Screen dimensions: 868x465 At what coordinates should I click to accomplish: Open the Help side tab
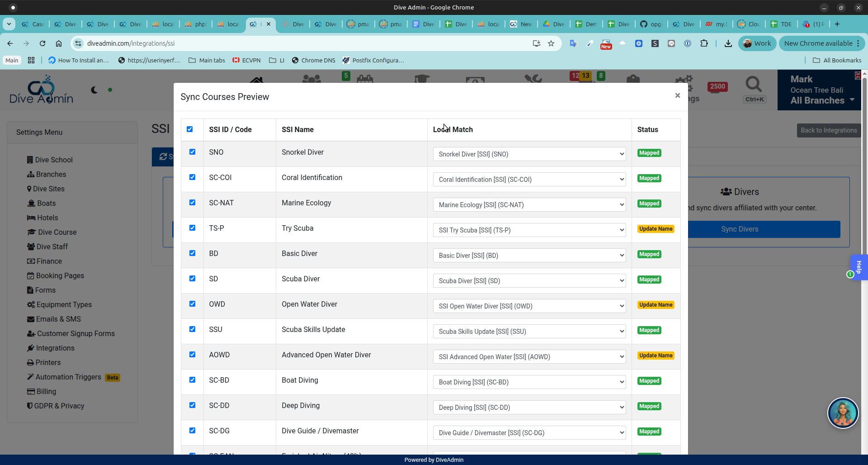[x=859, y=267]
